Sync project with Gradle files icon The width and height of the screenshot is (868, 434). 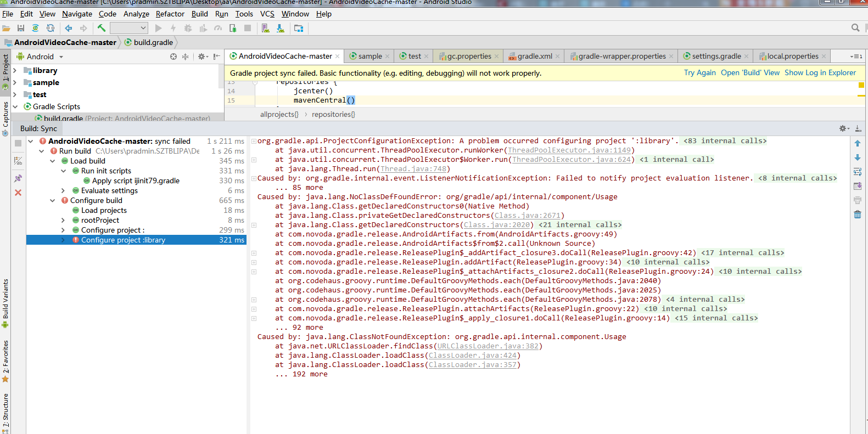(36, 28)
